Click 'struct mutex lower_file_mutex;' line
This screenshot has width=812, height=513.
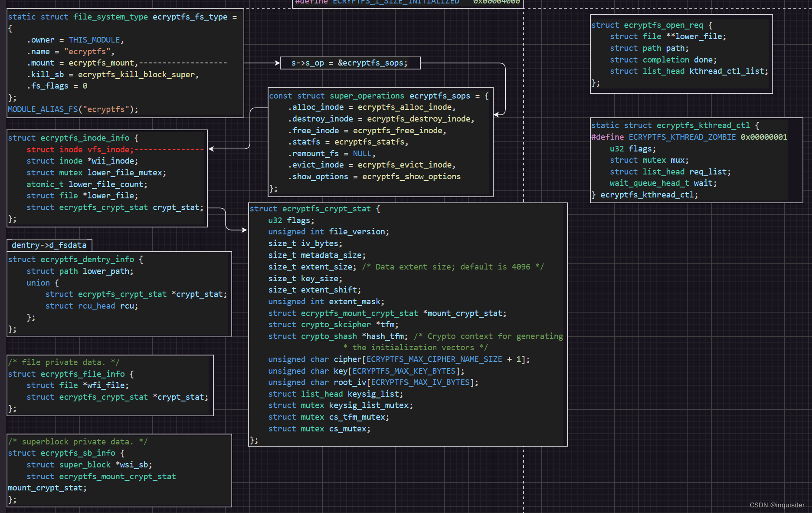coord(96,173)
